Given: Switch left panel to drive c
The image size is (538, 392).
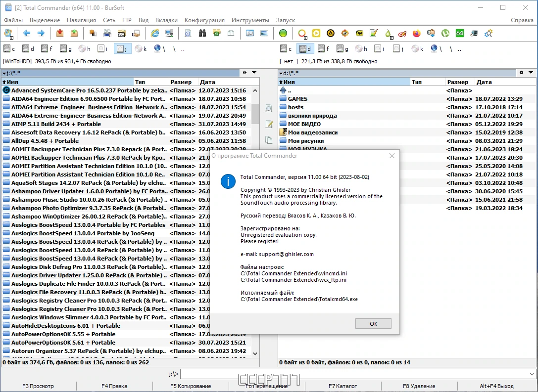Looking at the screenshot, I should (x=9, y=49).
